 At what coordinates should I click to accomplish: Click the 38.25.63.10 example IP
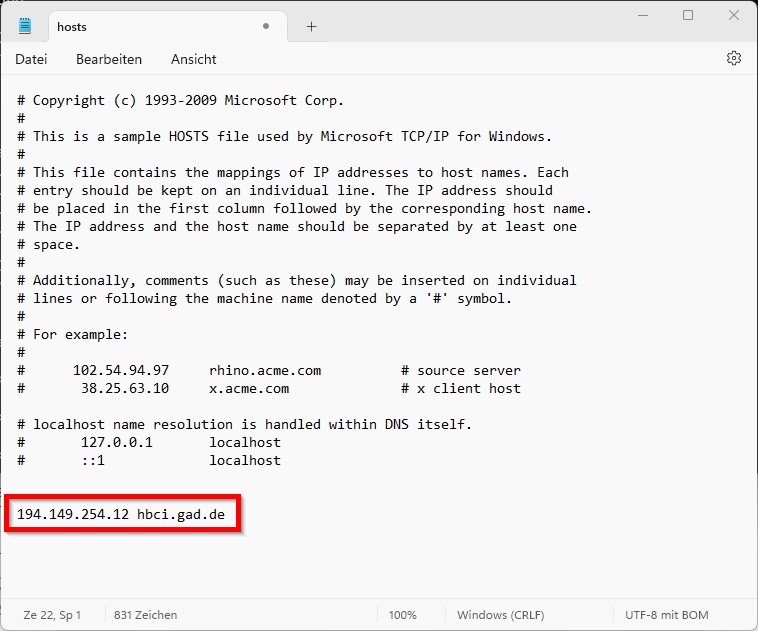(125, 388)
